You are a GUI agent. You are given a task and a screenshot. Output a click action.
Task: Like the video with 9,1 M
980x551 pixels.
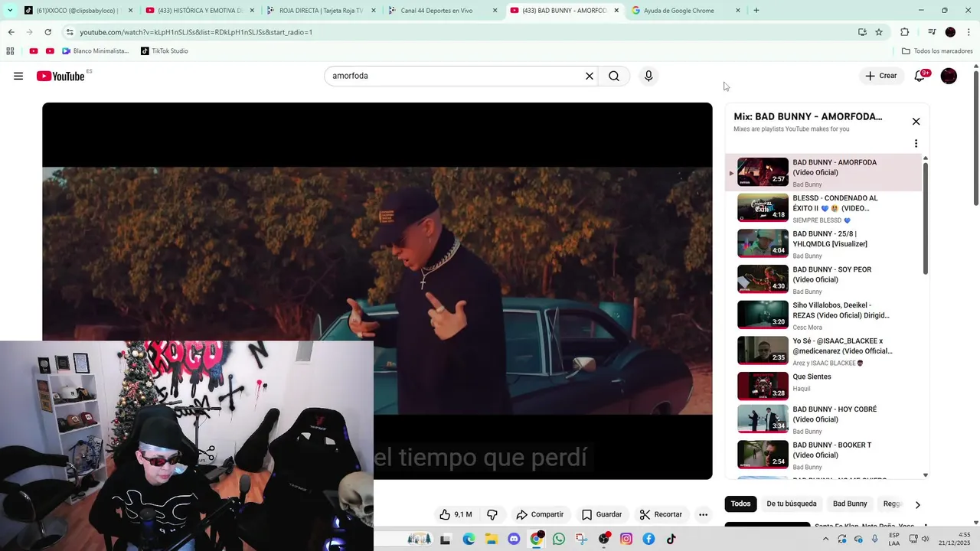456,514
